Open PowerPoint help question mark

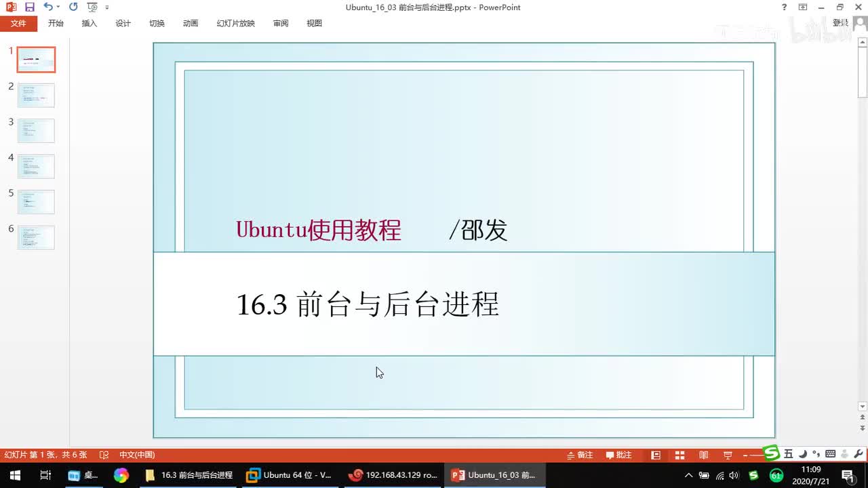(785, 7)
